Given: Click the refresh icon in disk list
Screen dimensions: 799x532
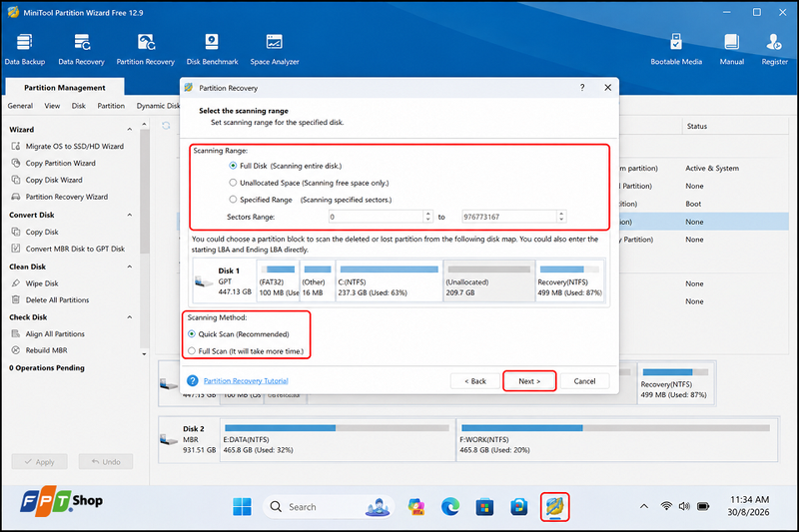Looking at the screenshot, I should (x=166, y=125).
